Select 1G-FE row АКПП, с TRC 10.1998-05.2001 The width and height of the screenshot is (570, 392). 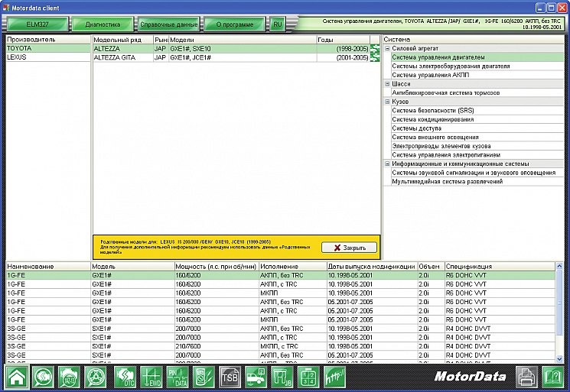point(281,284)
